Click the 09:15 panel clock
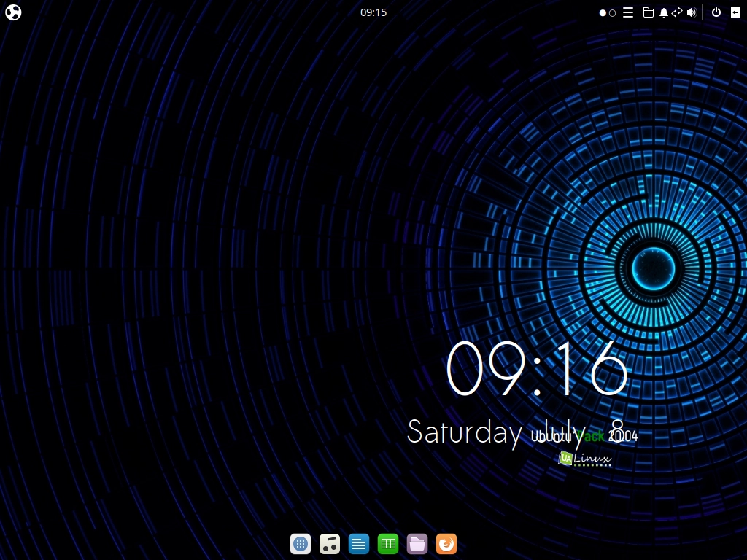Image resolution: width=747 pixels, height=560 pixels. [373, 12]
